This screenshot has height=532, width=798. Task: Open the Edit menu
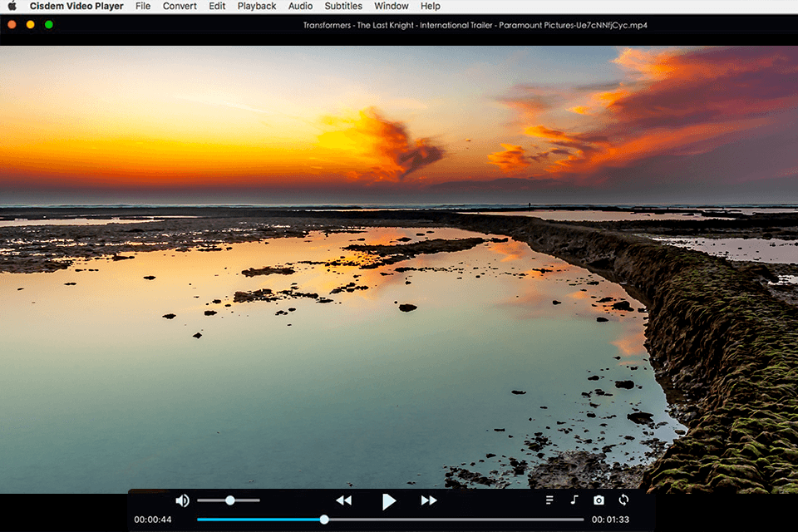(217, 6)
